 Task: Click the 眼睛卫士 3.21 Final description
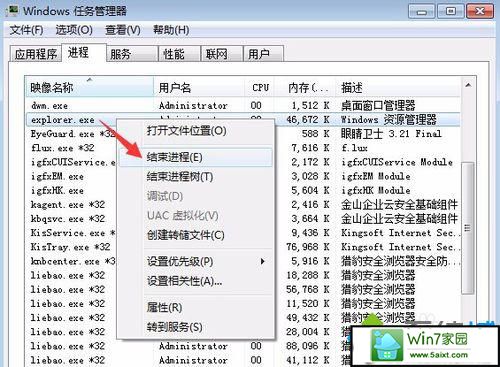(x=391, y=134)
